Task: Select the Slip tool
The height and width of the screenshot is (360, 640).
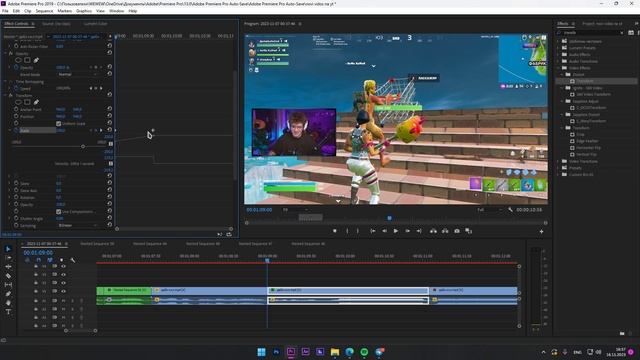Action: (x=8, y=285)
